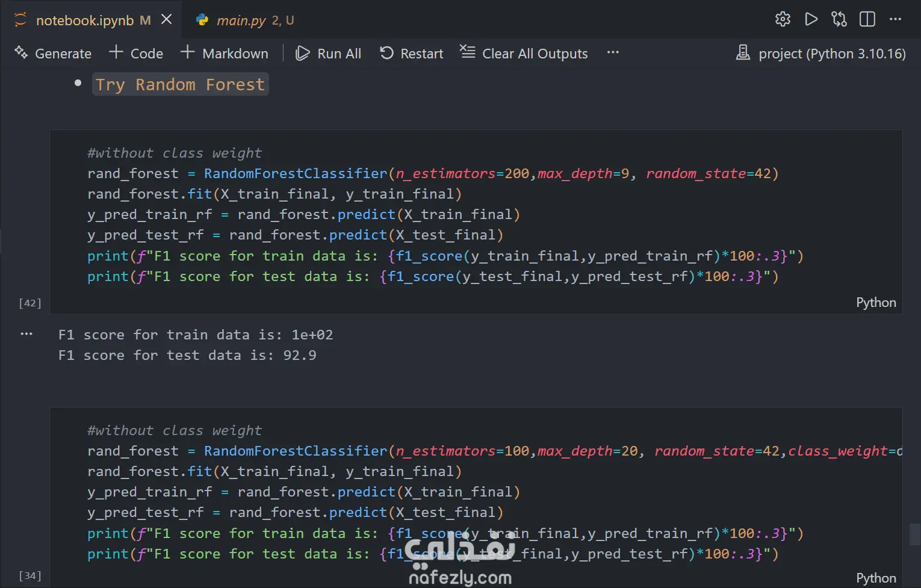Open the notebook settings gear icon
Image resolution: width=921 pixels, height=588 pixels.
click(783, 19)
